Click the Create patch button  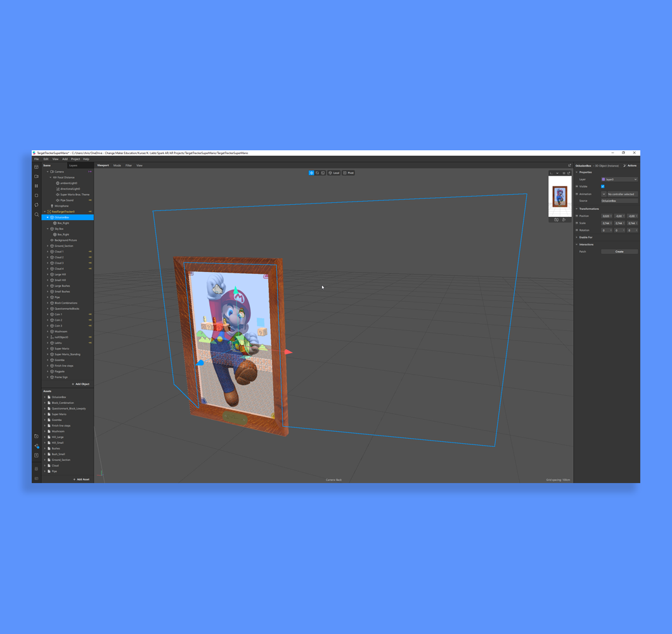click(x=619, y=252)
